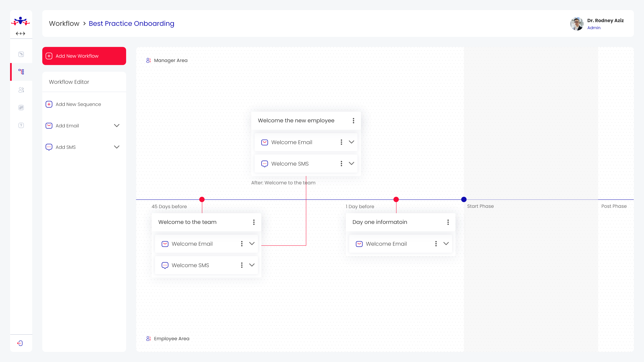Toggle sidebar with the collapse arrows icon
The width and height of the screenshot is (644, 362).
coord(20,34)
